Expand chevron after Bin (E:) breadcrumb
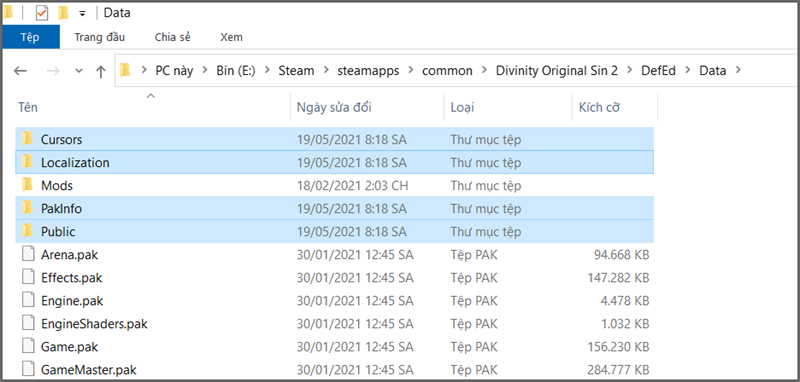Viewport: 800px width, 382px height. (267, 70)
